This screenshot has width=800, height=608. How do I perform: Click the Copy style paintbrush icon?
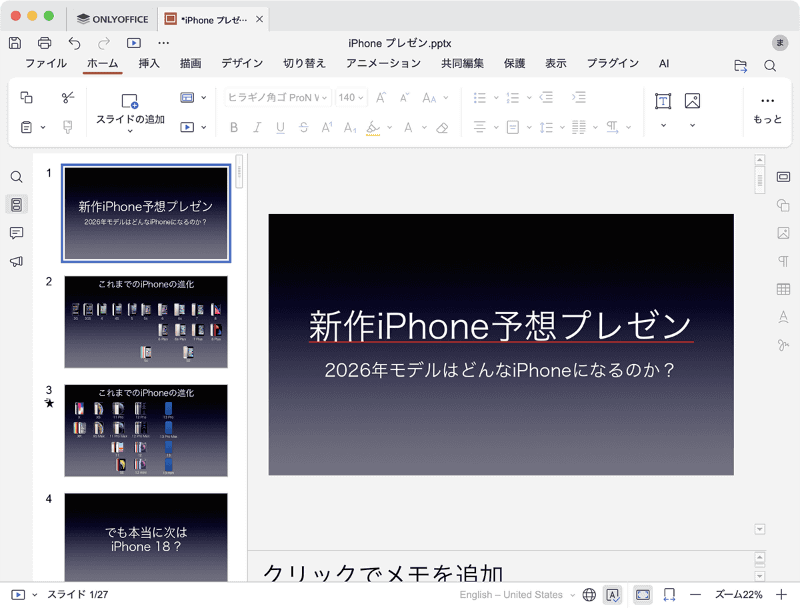(68, 127)
